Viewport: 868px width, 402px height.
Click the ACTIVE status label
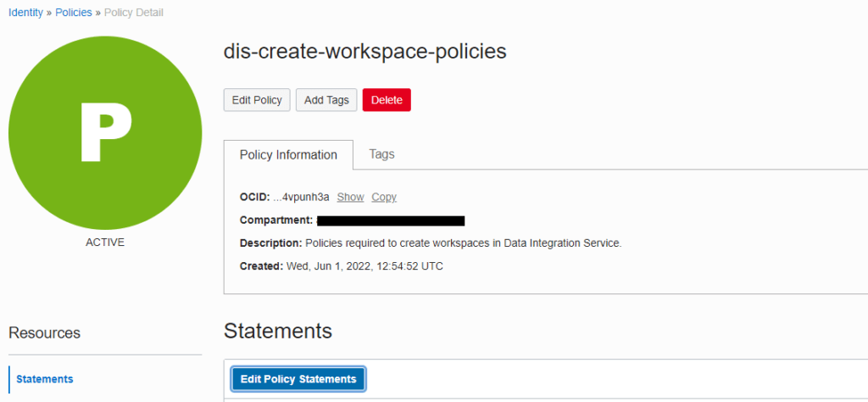(105, 243)
